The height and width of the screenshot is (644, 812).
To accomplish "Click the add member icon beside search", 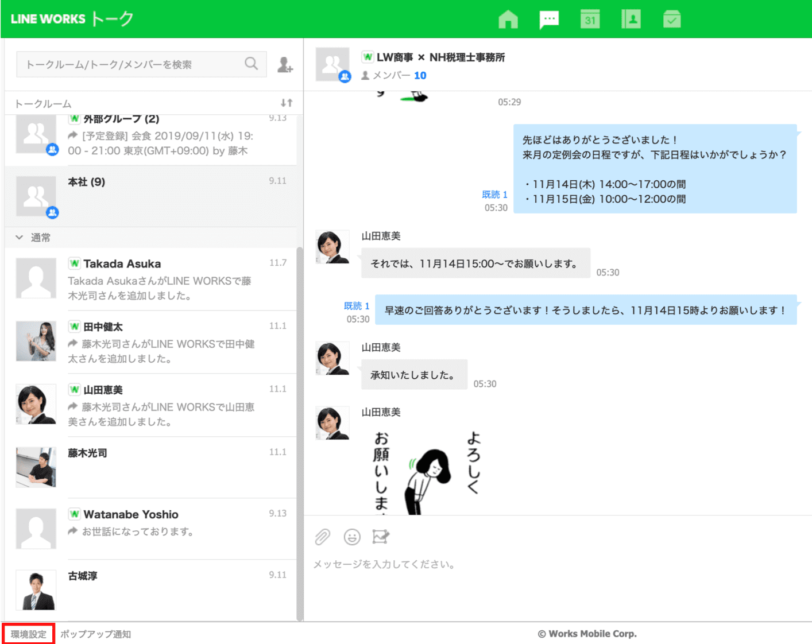I will coord(285,65).
